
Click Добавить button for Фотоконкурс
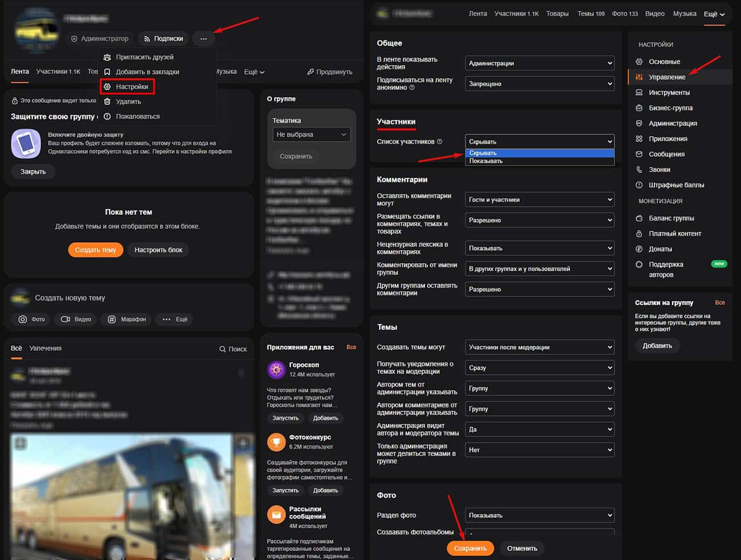click(325, 490)
